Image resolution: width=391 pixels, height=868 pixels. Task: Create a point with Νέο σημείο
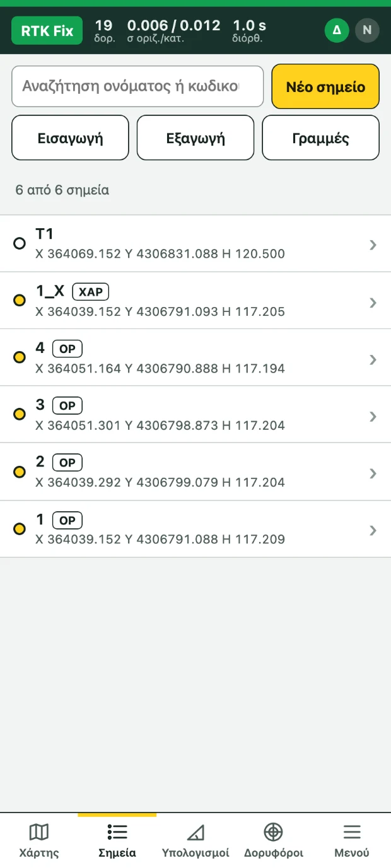pos(325,86)
